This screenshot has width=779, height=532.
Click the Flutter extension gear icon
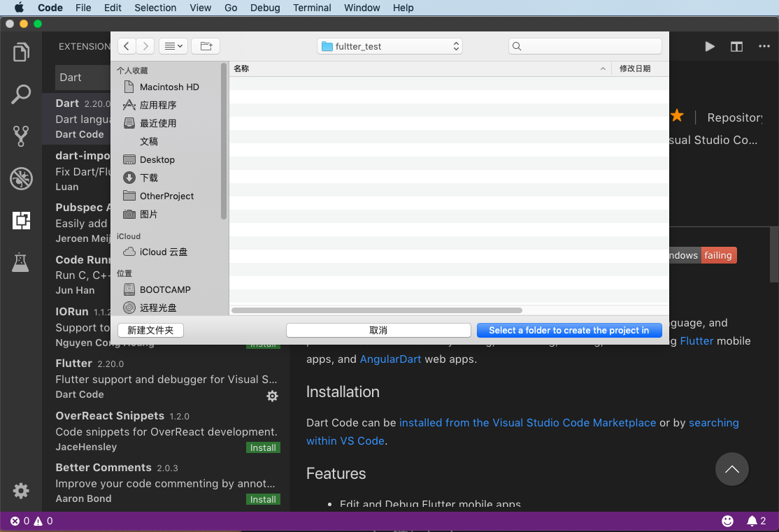tap(272, 396)
